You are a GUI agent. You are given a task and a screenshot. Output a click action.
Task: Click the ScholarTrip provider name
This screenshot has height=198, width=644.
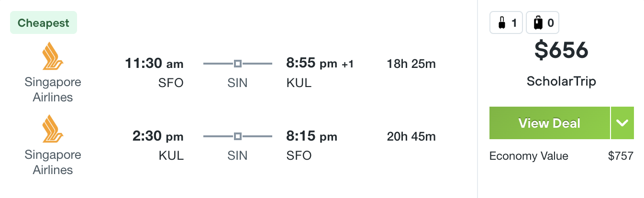pos(561,81)
